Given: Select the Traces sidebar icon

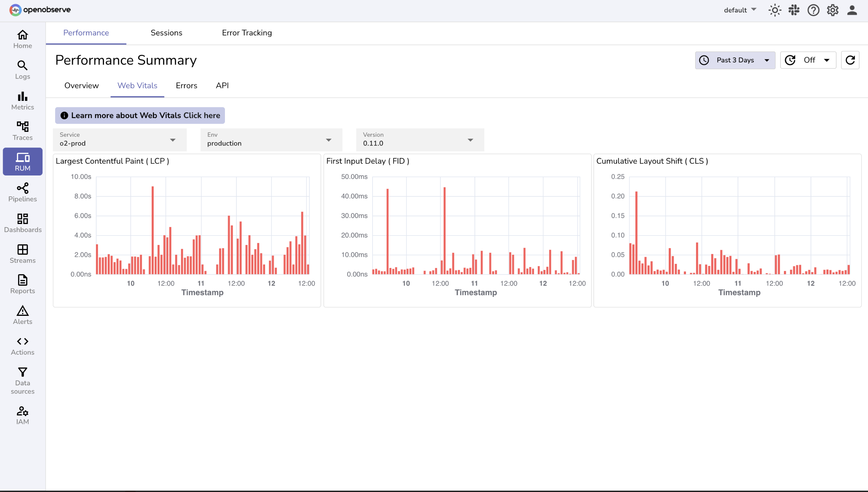Looking at the screenshot, I should pos(22,131).
